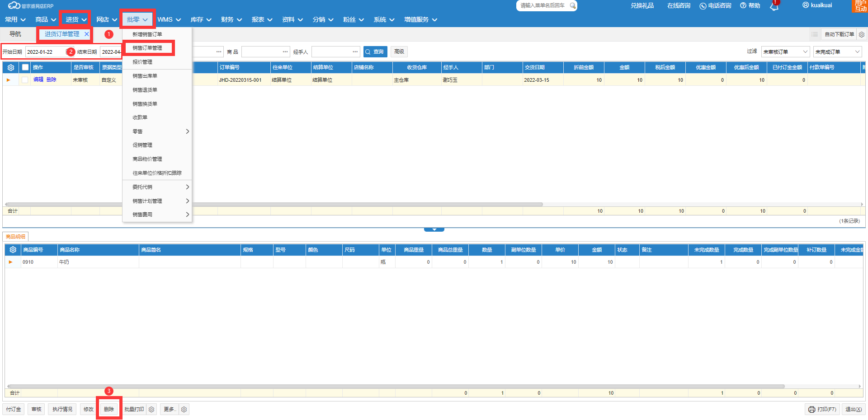Click the 删除 button in the bottom toolbar
Image resolution: width=868 pixels, height=420 pixels.
pyautogui.click(x=109, y=409)
